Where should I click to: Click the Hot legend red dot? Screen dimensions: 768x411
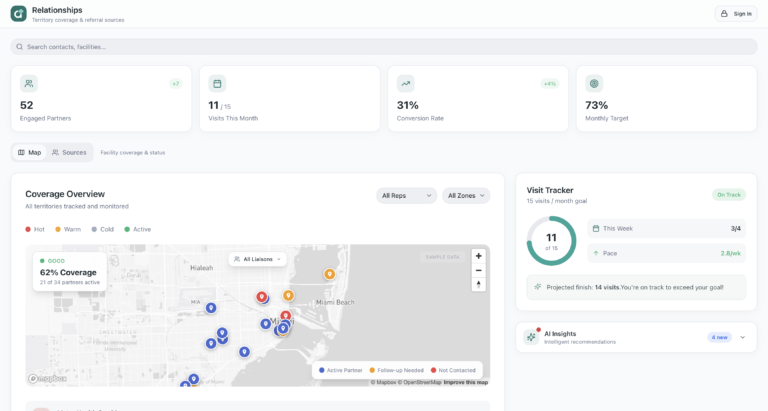28,229
